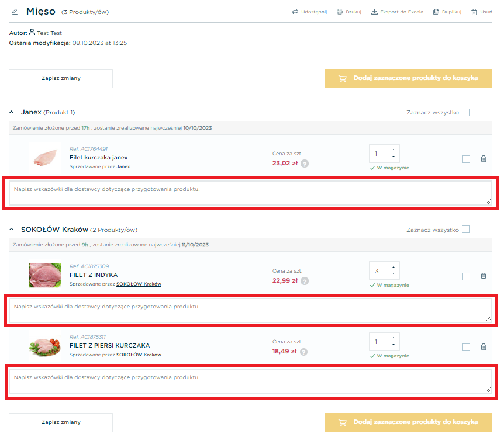504x441 pixels.
Task: Click help icon next to 22,99 zł price
Action: 305,281
